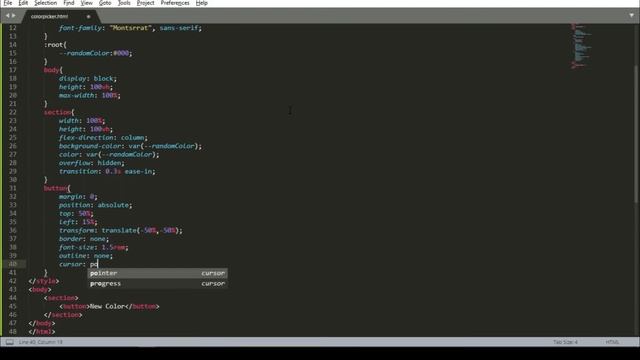Screen dimensions: 640x360
Task: Place cursor on 'New Color' button text
Action: point(107,306)
